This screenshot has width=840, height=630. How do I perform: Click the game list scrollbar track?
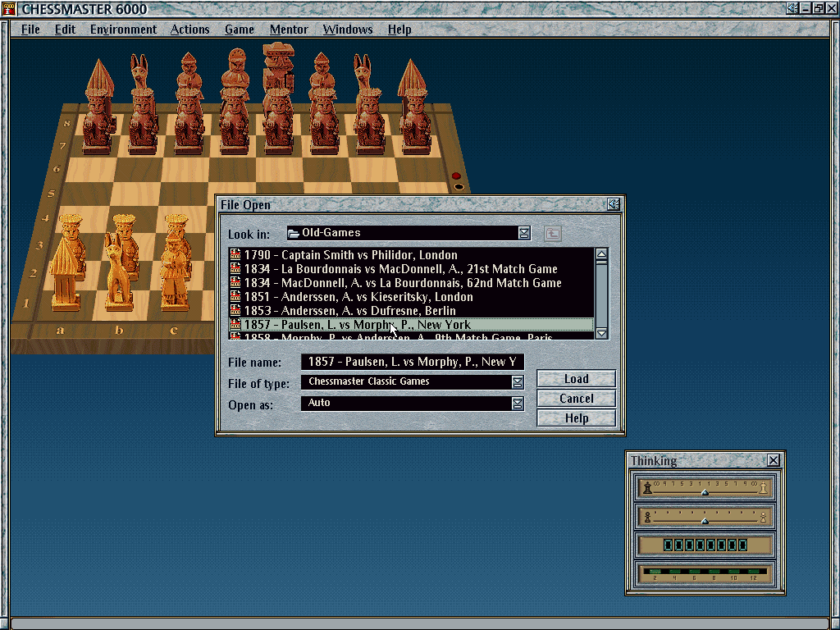pos(601,294)
